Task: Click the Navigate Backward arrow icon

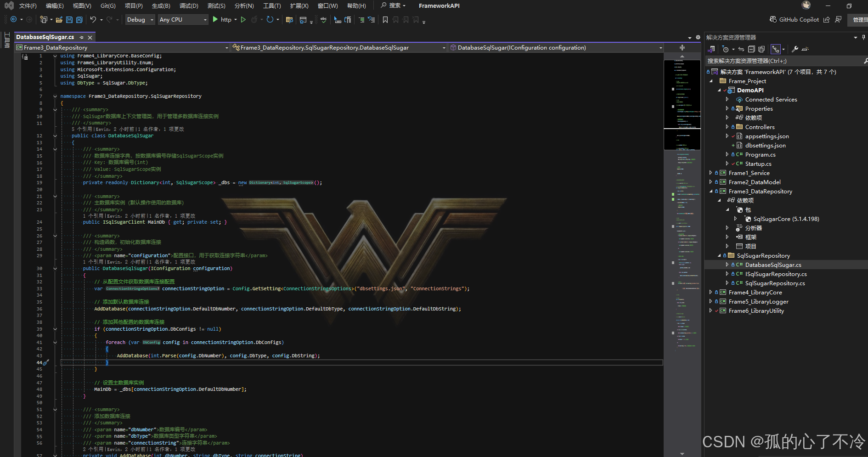Action: coord(13,19)
